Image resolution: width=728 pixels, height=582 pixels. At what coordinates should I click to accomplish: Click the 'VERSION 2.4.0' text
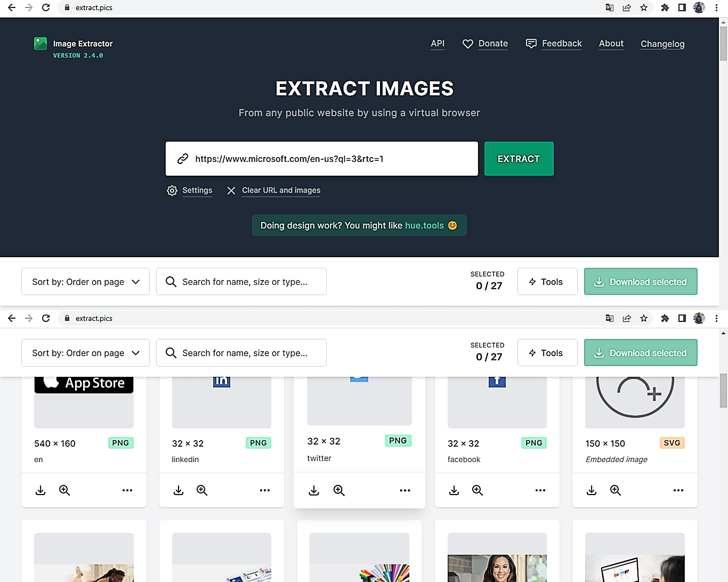[78, 55]
